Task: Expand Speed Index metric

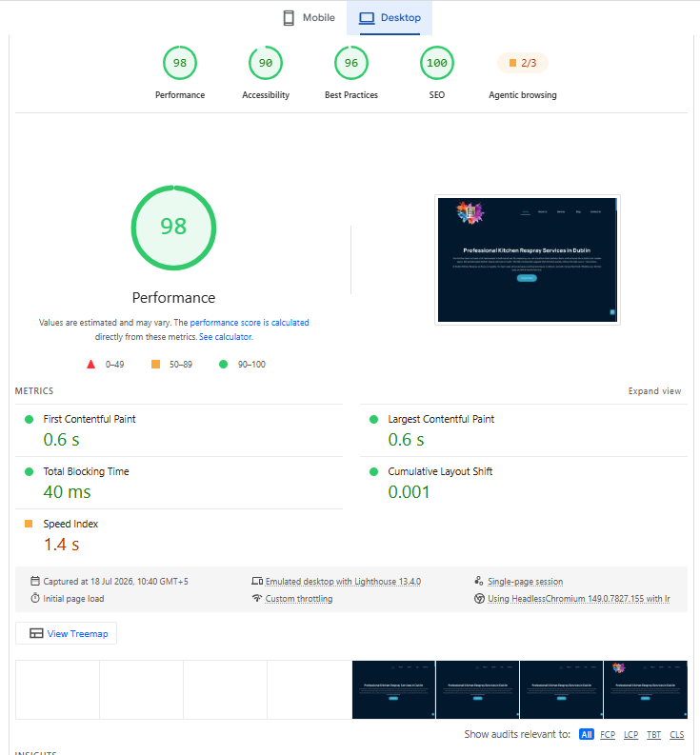Action: [x=179, y=535]
